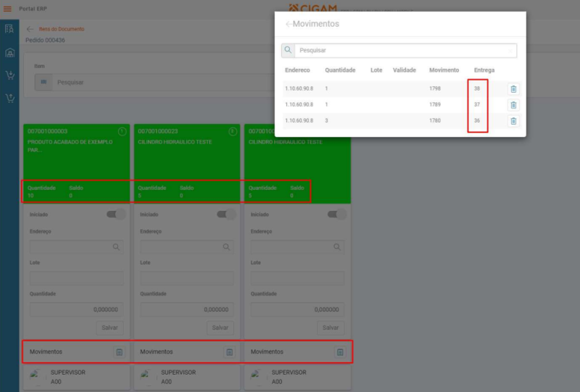Delete the movement 1780 row with its trash icon
Viewport: 580px width, 392px height.
(x=513, y=121)
